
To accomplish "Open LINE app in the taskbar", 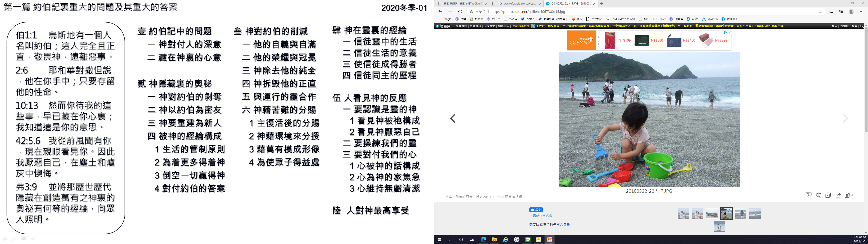I will (528, 239).
